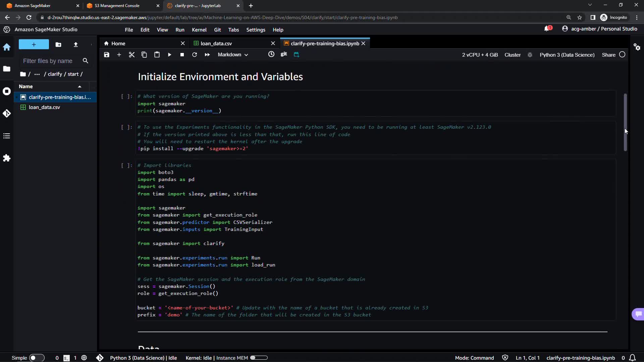
Task: Cut the selected cell with the scissors icon
Action: [131, 55]
